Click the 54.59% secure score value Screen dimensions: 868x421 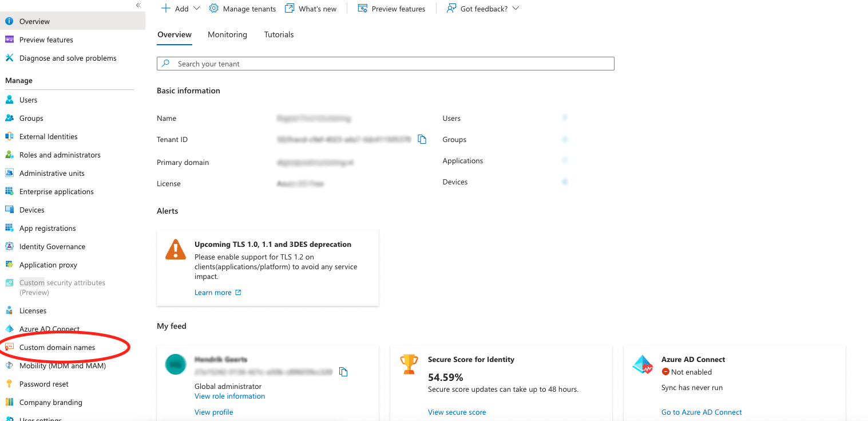click(446, 377)
